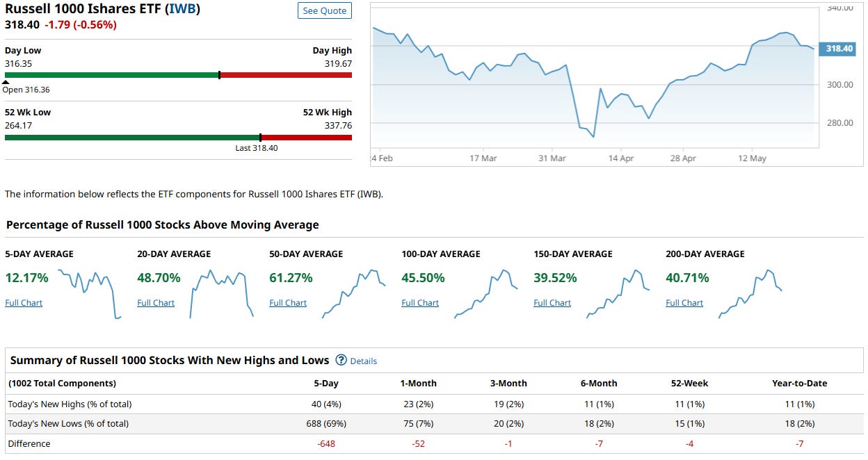Image resolution: width=868 pixels, height=460 pixels.
Task: Select the 40.71% 200-day average value
Action: (687, 278)
